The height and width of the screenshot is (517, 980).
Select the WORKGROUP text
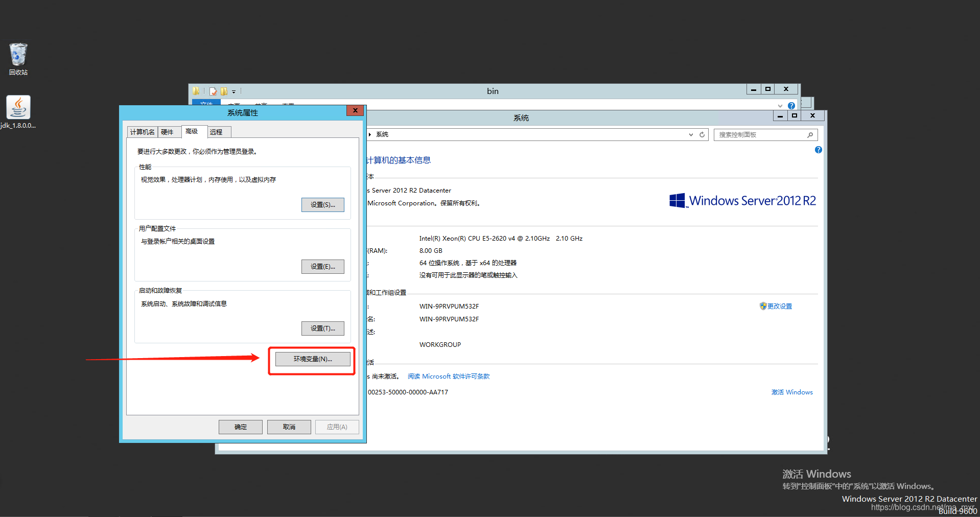[x=440, y=344]
